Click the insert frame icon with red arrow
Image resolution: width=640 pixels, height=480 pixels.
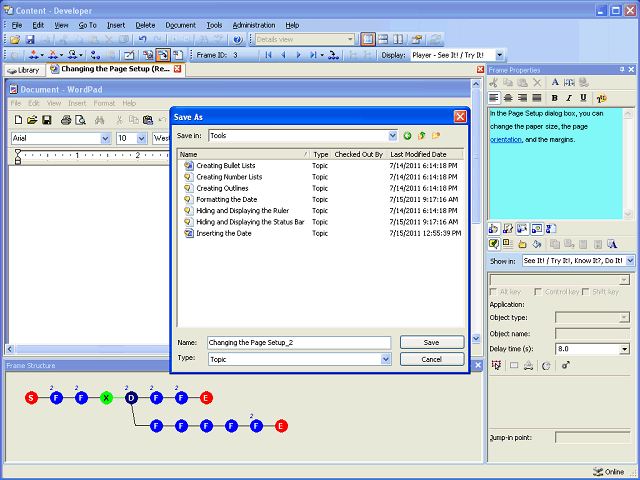[x=34, y=55]
